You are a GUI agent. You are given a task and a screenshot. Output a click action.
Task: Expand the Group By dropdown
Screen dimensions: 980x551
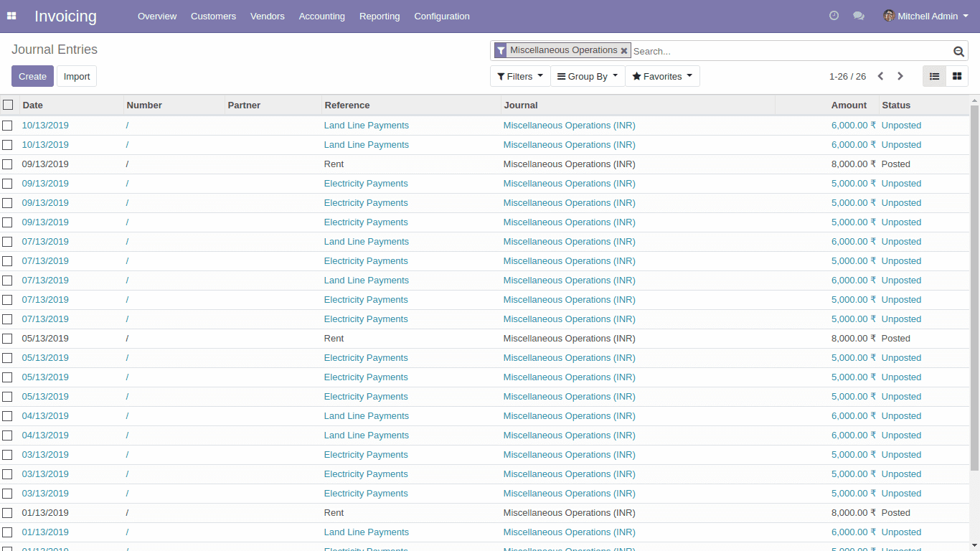click(x=588, y=76)
